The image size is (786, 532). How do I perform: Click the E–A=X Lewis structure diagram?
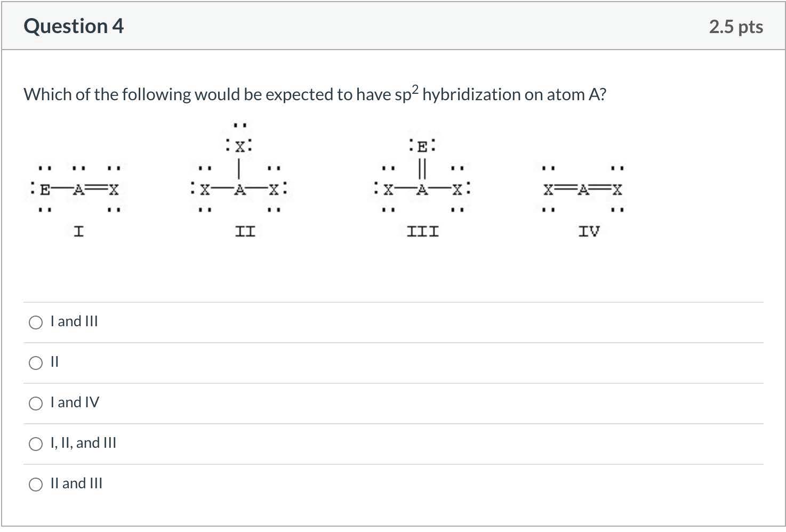(76, 189)
